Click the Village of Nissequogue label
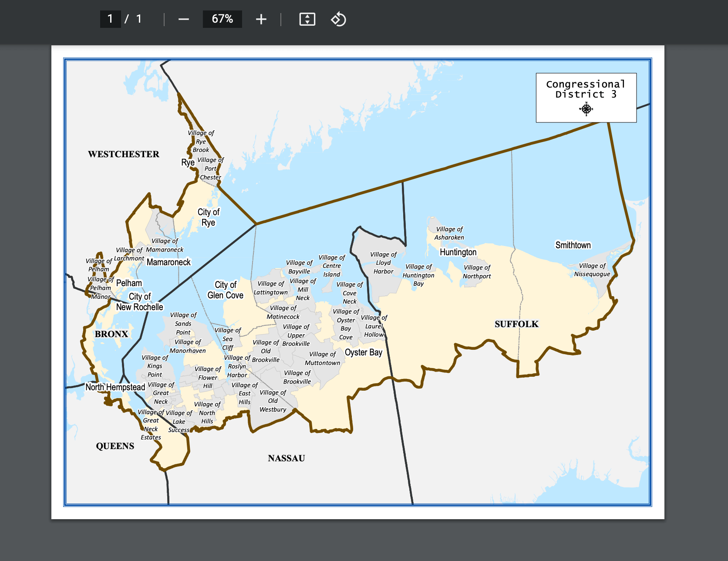This screenshot has height=561, width=728. (x=592, y=270)
